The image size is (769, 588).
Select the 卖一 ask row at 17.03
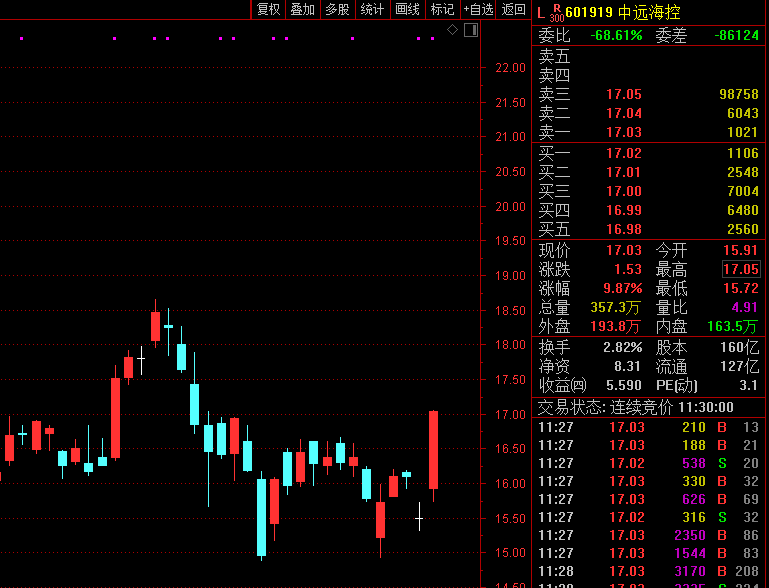click(648, 132)
